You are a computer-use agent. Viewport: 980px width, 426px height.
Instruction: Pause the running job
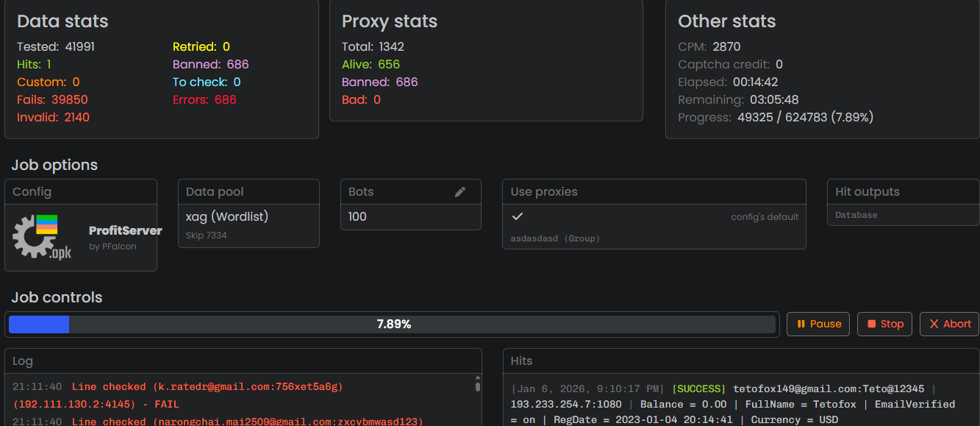[x=818, y=324]
